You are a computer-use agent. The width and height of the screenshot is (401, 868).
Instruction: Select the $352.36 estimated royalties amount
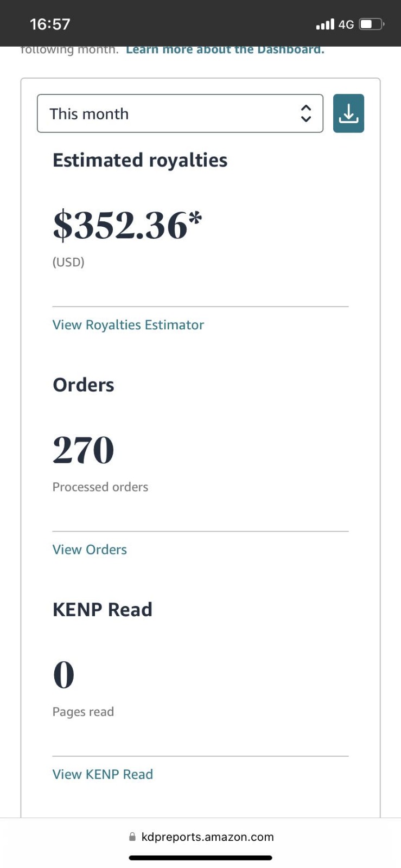coord(127,226)
